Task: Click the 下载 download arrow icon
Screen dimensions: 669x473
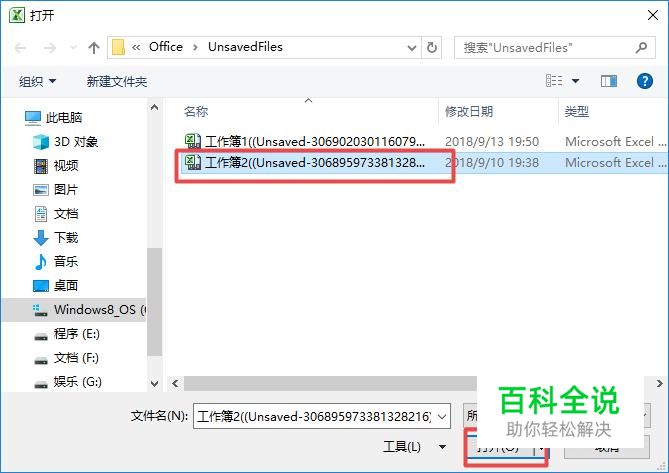Action: coord(41,238)
